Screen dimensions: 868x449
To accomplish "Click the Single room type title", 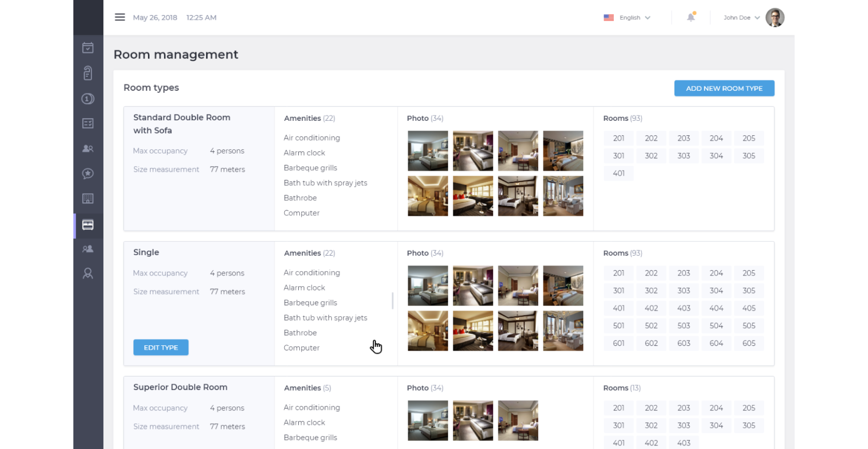I will (x=146, y=252).
